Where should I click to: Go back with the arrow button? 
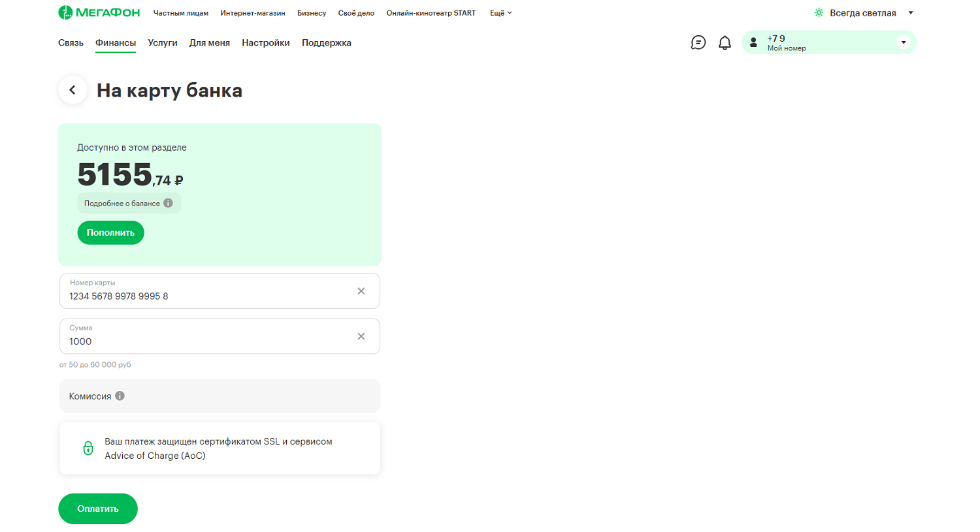[73, 90]
